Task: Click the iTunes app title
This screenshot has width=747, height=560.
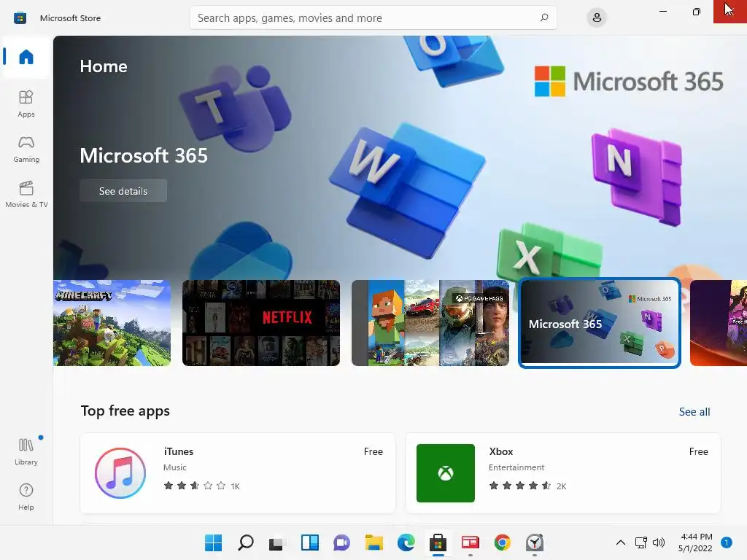Action: point(179,451)
